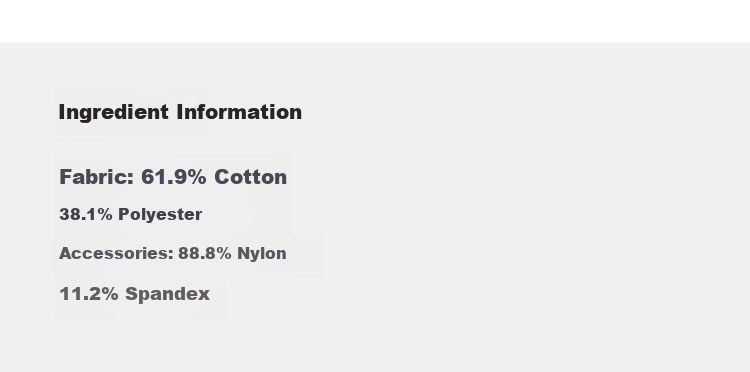The width and height of the screenshot is (750, 372).
Task: Select the Fabric: label
Action: point(97,177)
